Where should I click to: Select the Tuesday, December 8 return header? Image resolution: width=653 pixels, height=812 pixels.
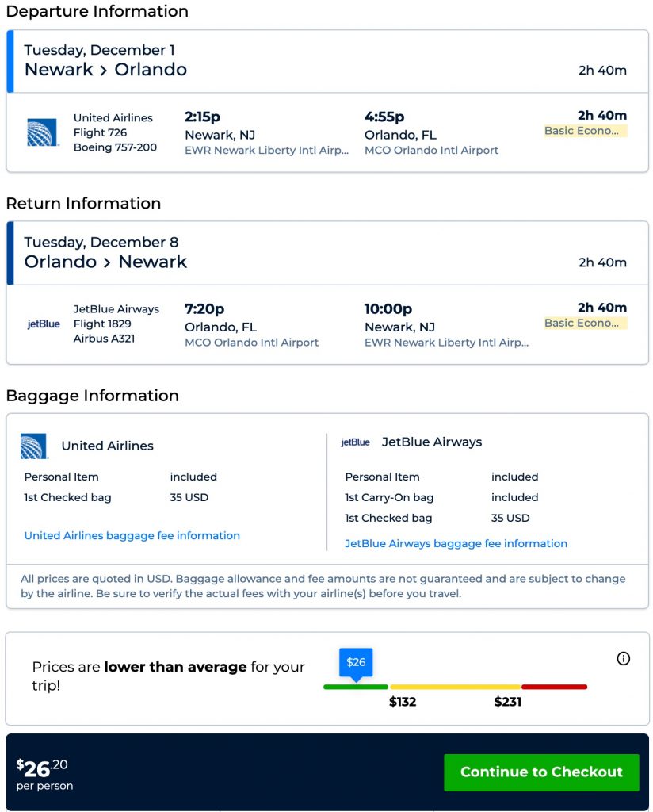[101, 243]
